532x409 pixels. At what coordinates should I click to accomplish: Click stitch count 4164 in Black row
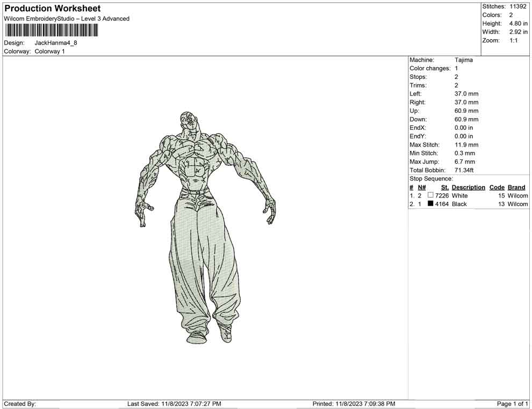pos(442,204)
